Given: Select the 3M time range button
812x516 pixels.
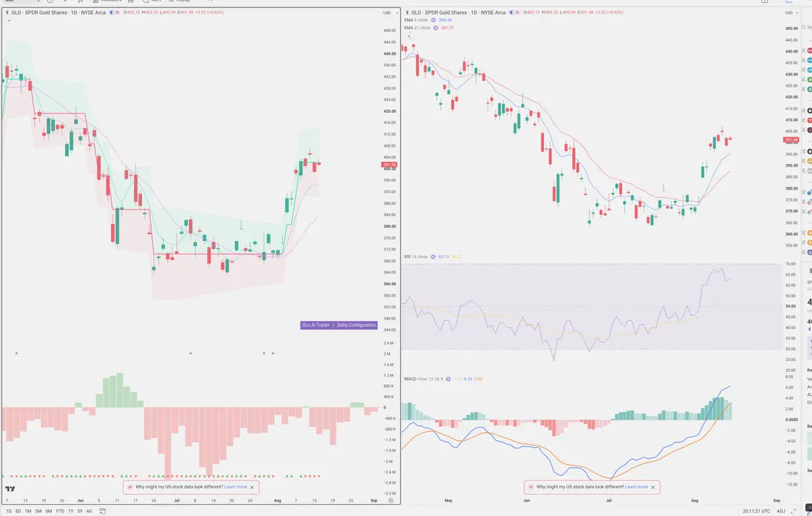Looking at the screenshot, I should point(38,511).
